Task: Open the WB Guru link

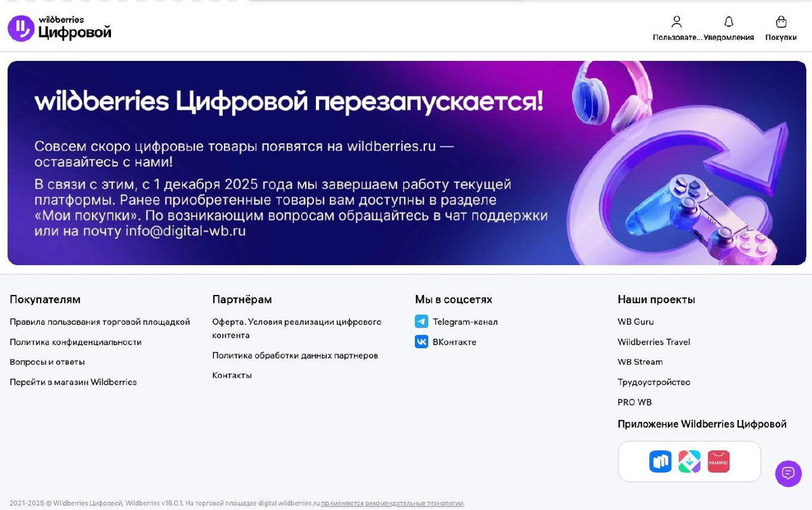Action: (635, 322)
